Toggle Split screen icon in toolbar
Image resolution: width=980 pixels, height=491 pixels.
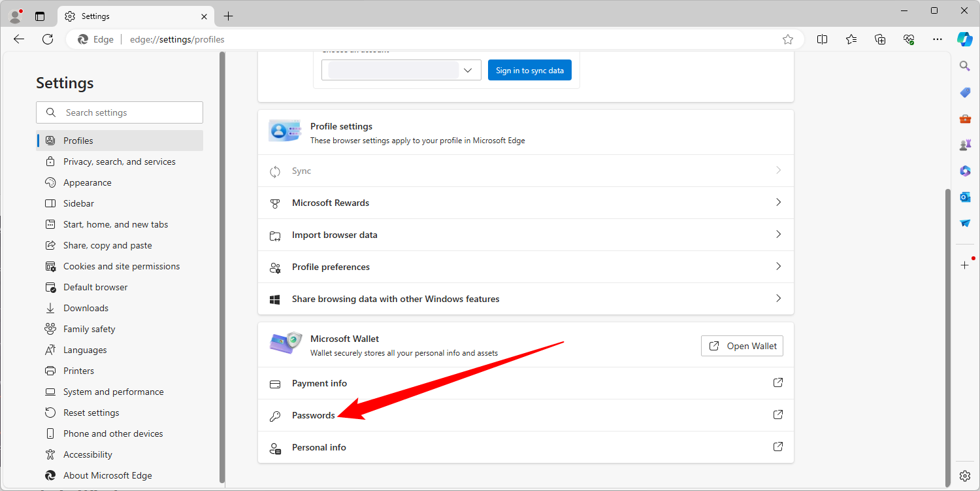coord(822,39)
